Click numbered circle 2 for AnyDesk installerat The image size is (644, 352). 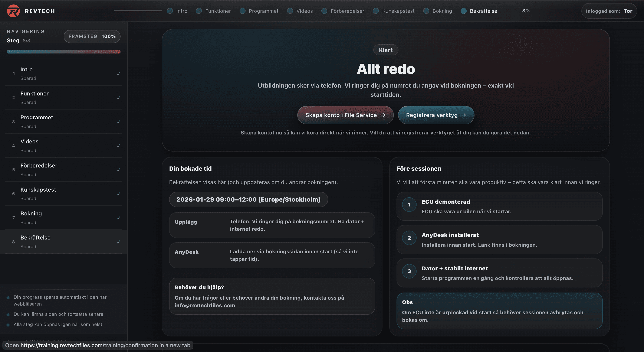(409, 238)
